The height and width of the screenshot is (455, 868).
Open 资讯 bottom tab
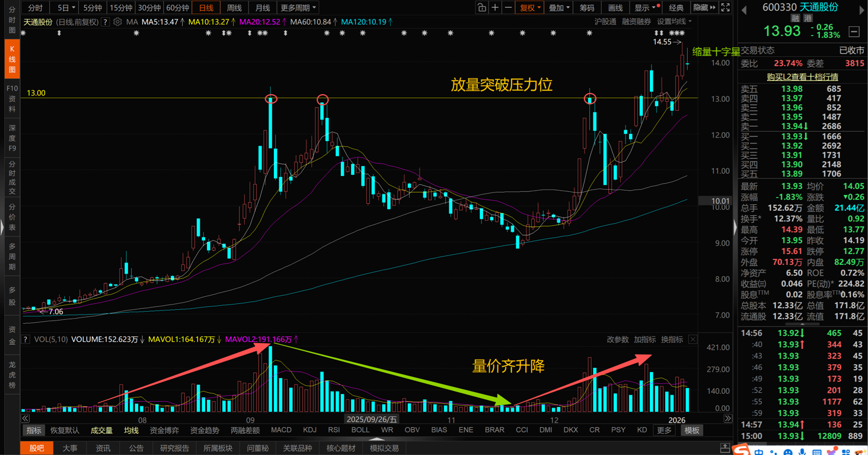point(103,448)
